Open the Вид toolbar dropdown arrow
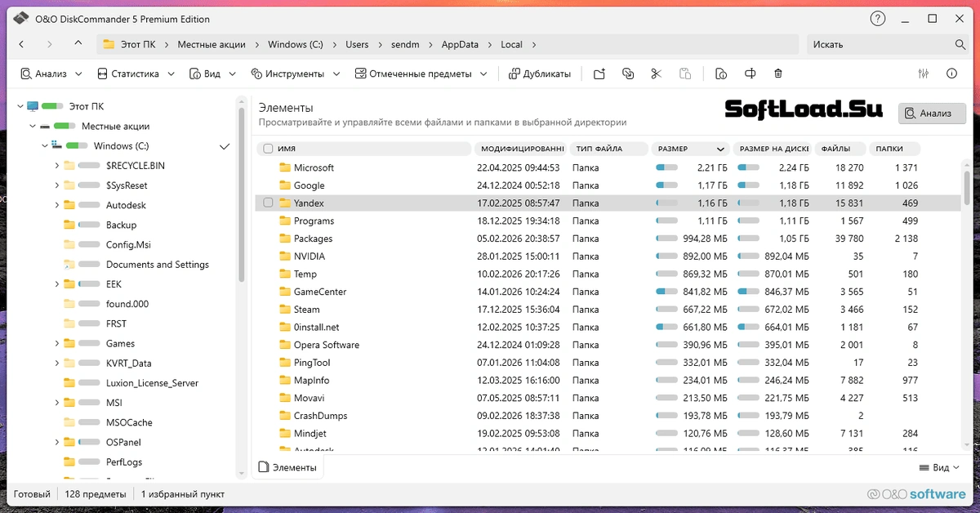Screen dimensions: 980x513 tap(233, 74)
